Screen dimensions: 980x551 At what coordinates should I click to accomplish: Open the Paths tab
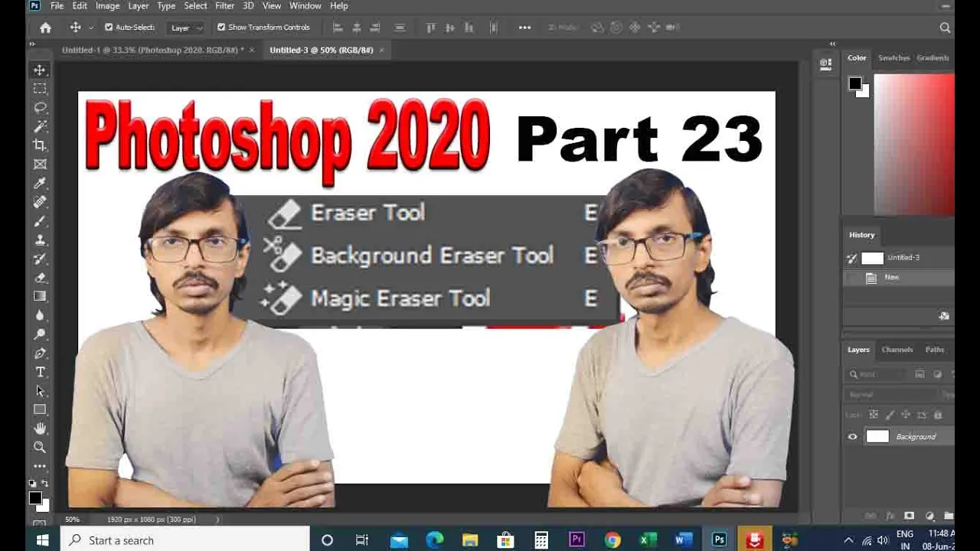[x=934, y=350]
